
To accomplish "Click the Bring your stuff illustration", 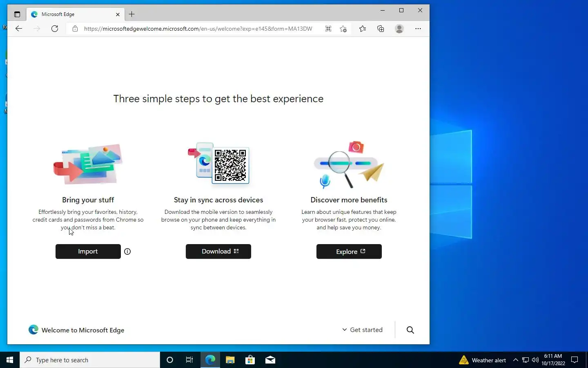I will pos(88,164).
